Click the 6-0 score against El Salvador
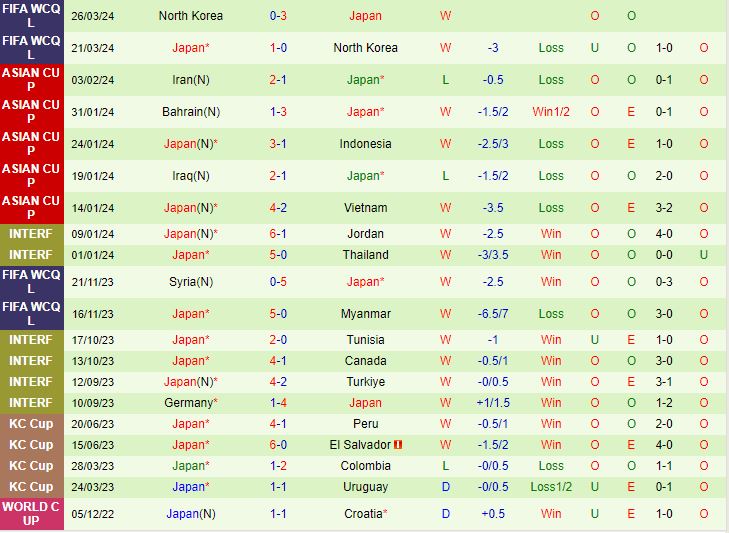 point(278,445)
